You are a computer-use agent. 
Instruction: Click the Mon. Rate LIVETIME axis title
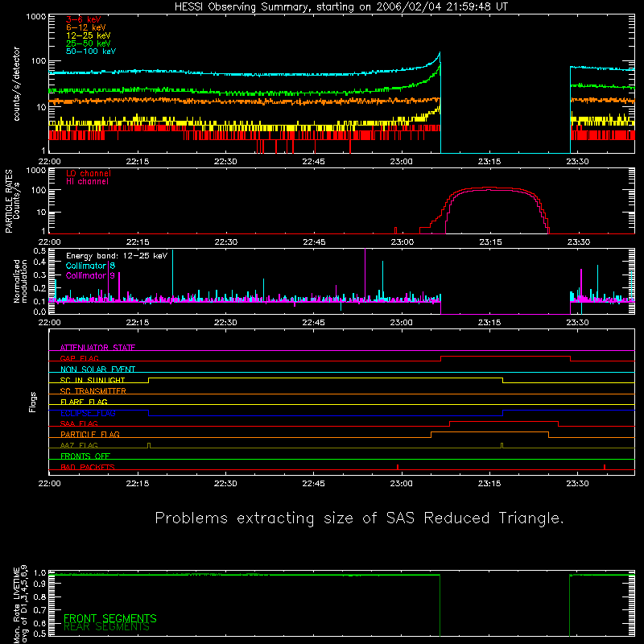click(21, 605)
